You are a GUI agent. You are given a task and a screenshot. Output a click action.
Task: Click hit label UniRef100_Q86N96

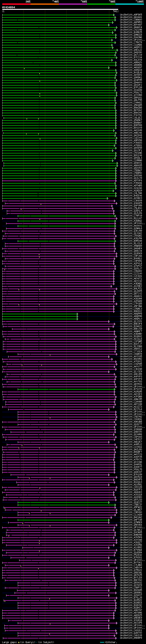tap(131, 65)
